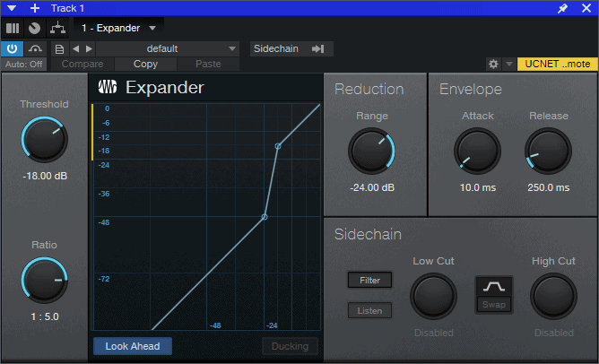
Task: Open the window menu triangle beside Track 1
Action: click(x=12, y=8)
